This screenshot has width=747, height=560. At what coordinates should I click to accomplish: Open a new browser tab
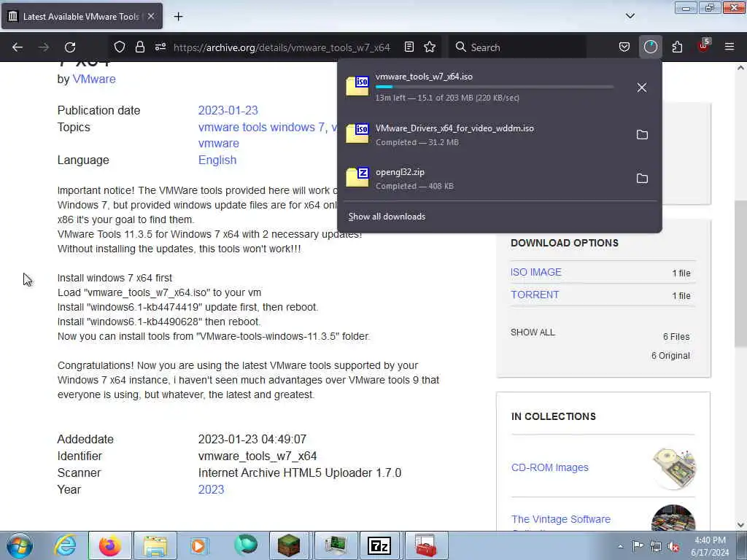click(178, 17)
